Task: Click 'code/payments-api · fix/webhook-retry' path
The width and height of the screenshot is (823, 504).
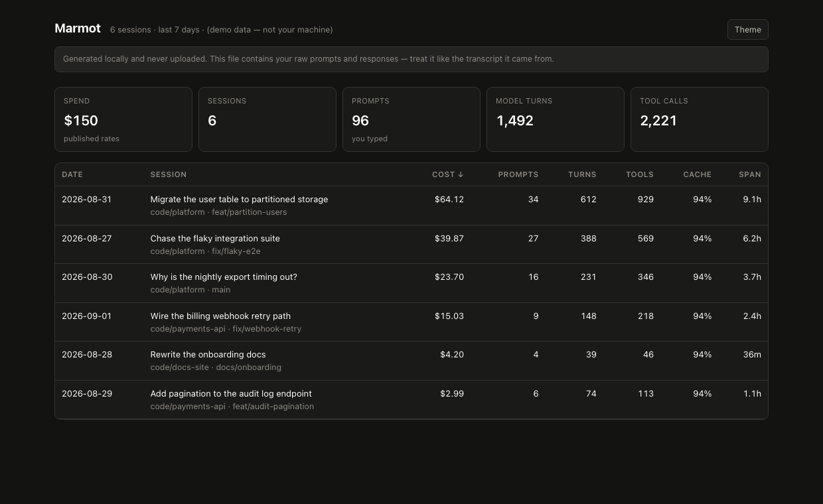Action: pos(226,329)
